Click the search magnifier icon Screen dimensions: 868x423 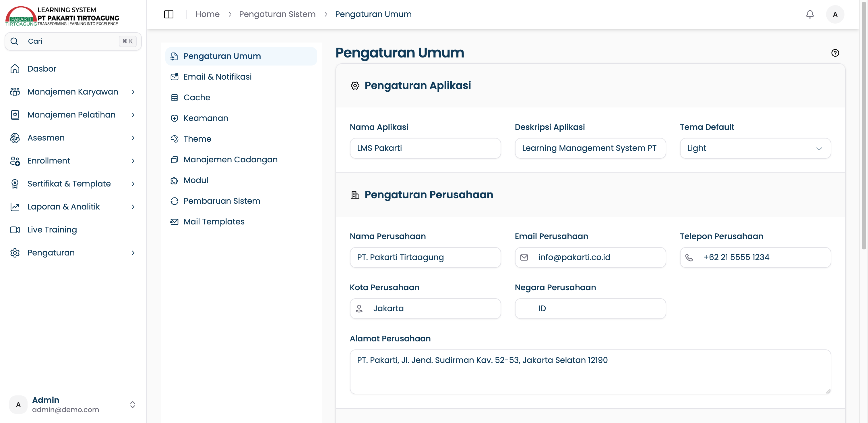tap(14, 41)
